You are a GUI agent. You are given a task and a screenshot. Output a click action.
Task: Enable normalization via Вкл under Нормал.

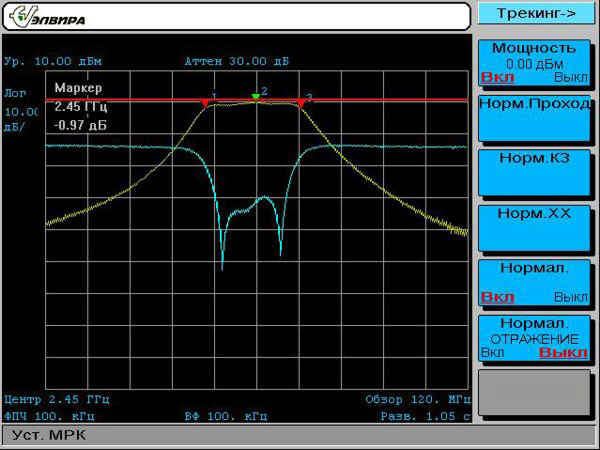(x=497, y=297)
